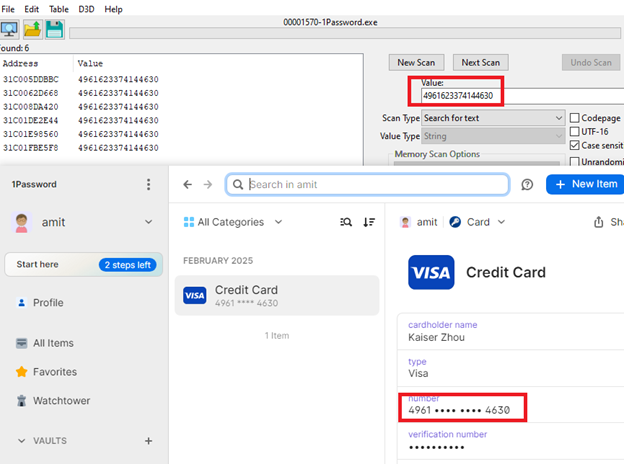Click the sort order icon
The height and width of the screenshot is (464, 624).
(x=369, y=222)
